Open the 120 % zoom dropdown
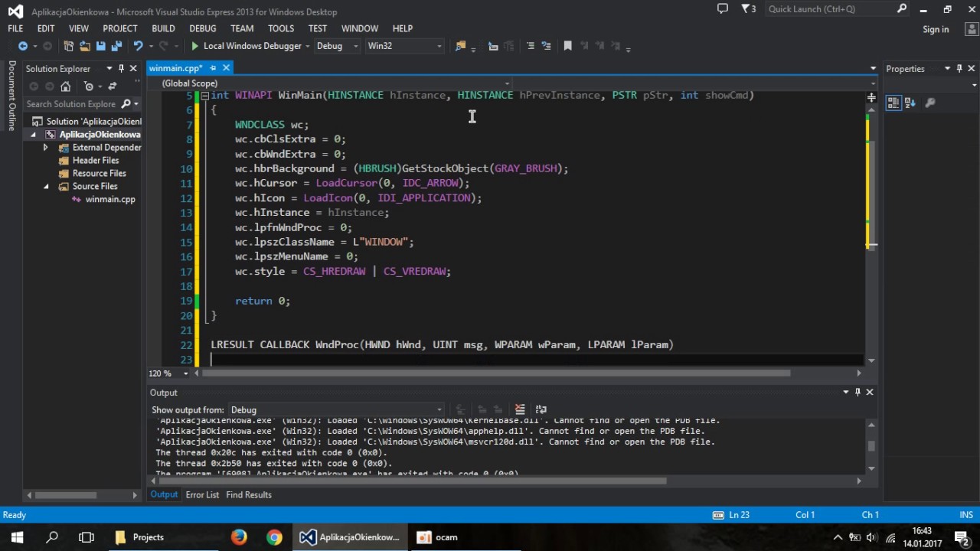The height and width of the screenshot is (551, 980). [x=185, y=373]
